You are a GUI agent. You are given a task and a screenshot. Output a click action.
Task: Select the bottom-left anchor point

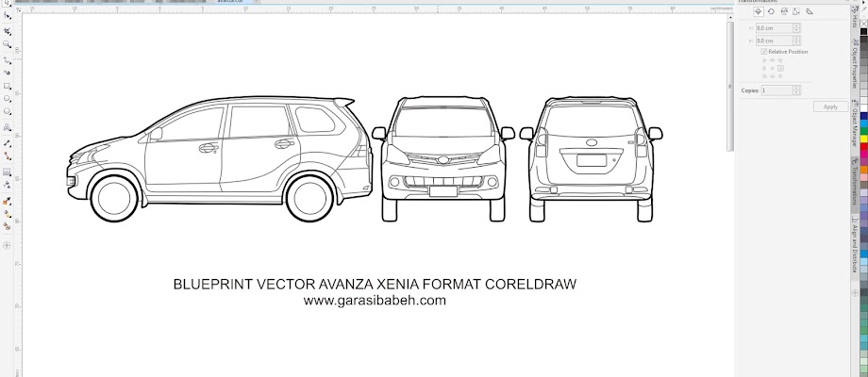(764, 75)
